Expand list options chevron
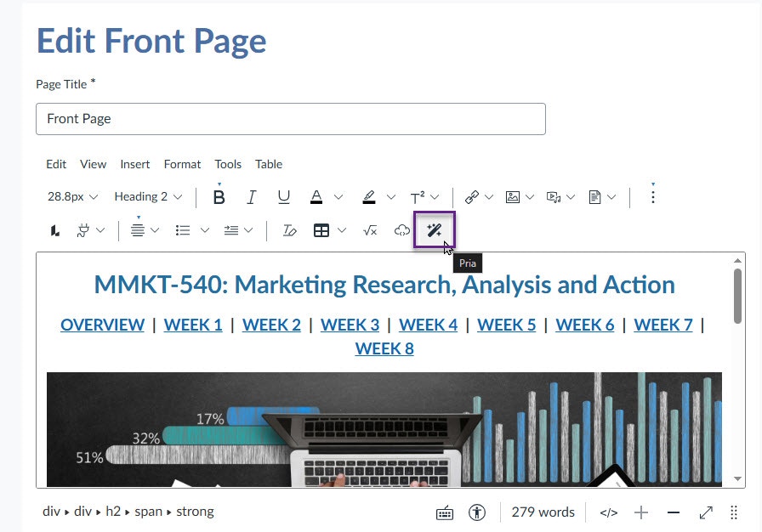This screenshot has height=532, width=762. [x=205, y=230]
